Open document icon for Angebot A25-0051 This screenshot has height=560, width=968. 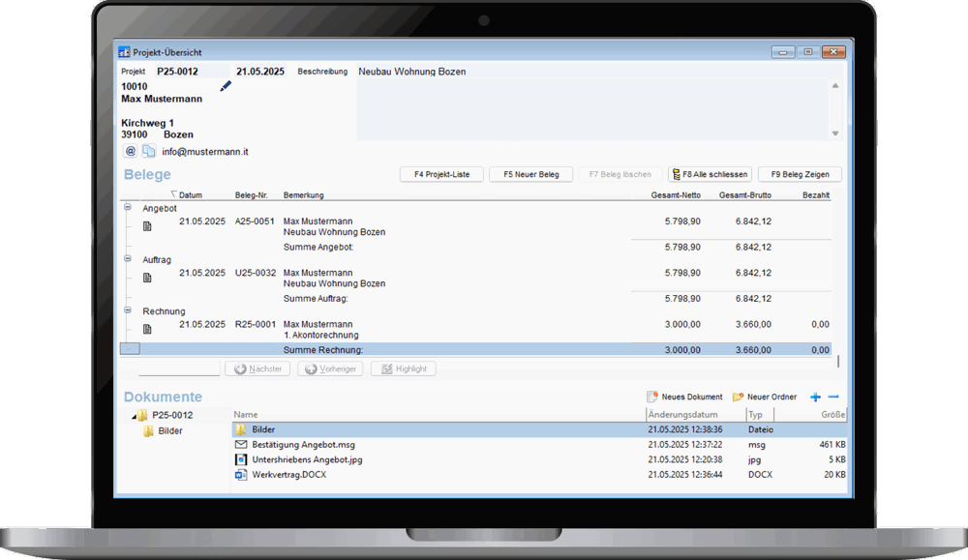tap(148, 226)
